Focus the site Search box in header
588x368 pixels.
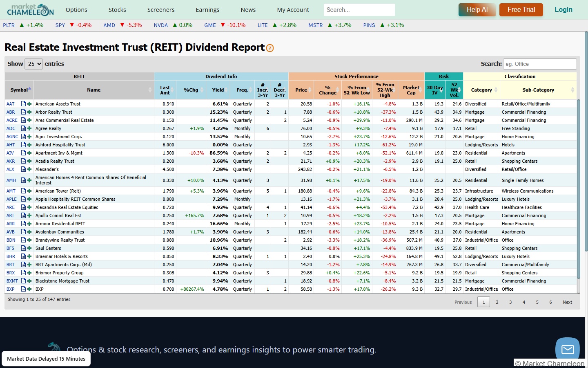[359, 10]
